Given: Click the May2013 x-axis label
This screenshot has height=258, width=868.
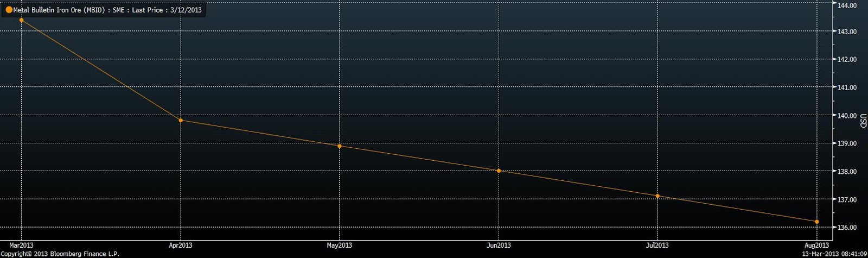Looking at the screenshot, I should [340, 245].
